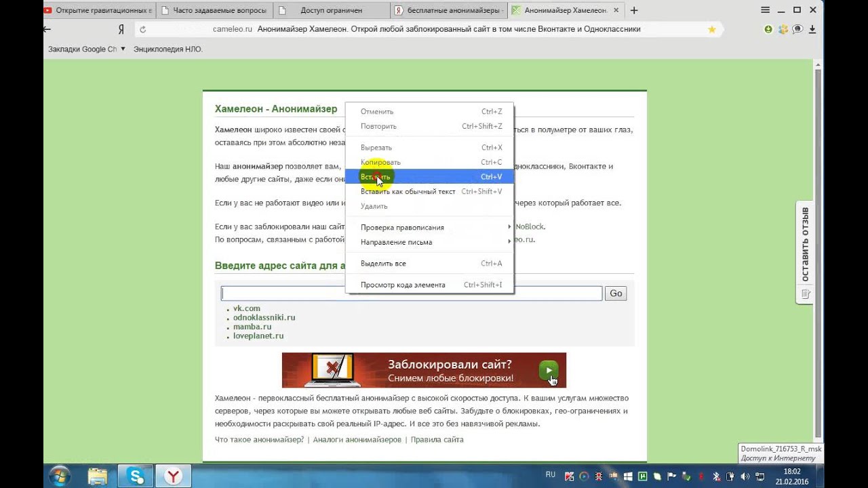Open Правила сайта link
Viewport: 868px width, 488px height.
click(437, 439)
